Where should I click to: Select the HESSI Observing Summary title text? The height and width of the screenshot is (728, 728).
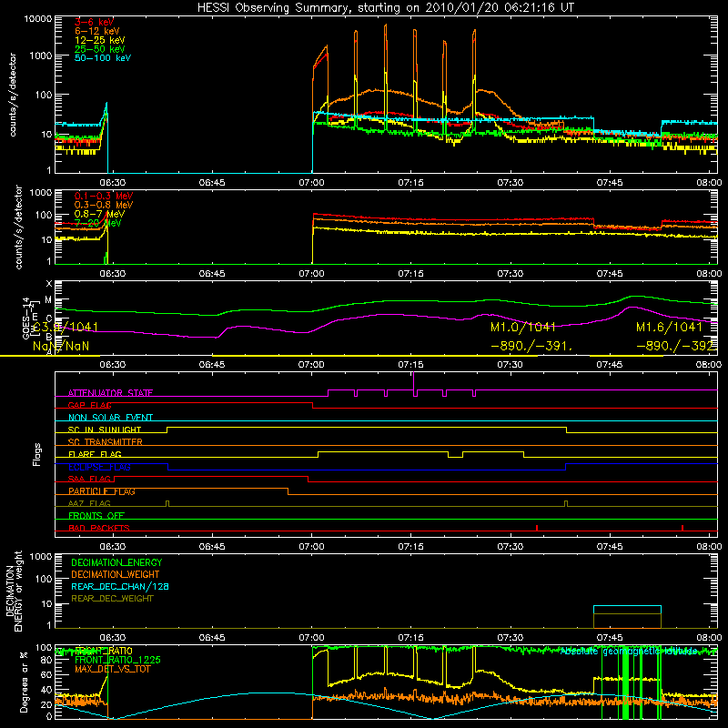pos(386,8)
